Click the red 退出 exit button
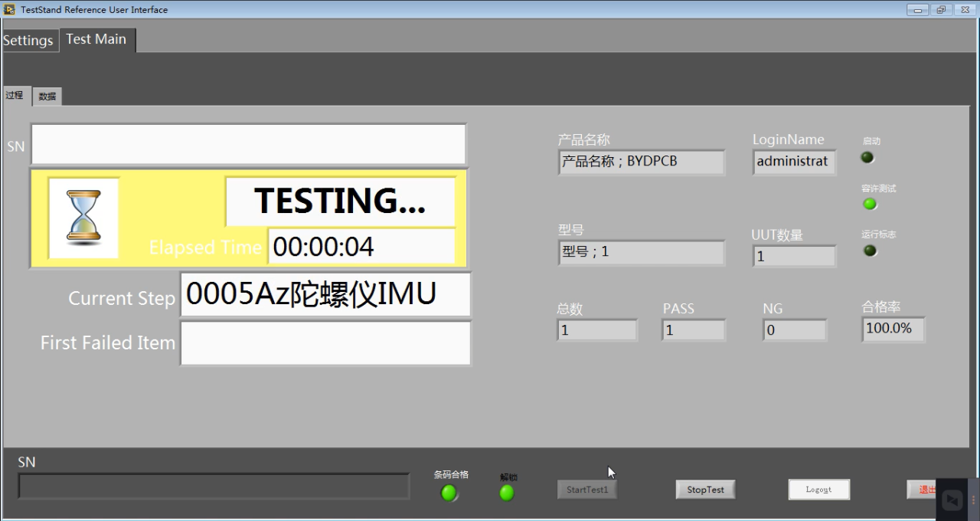The width and height of the screenshot is (980, 521). coord(923,490)
